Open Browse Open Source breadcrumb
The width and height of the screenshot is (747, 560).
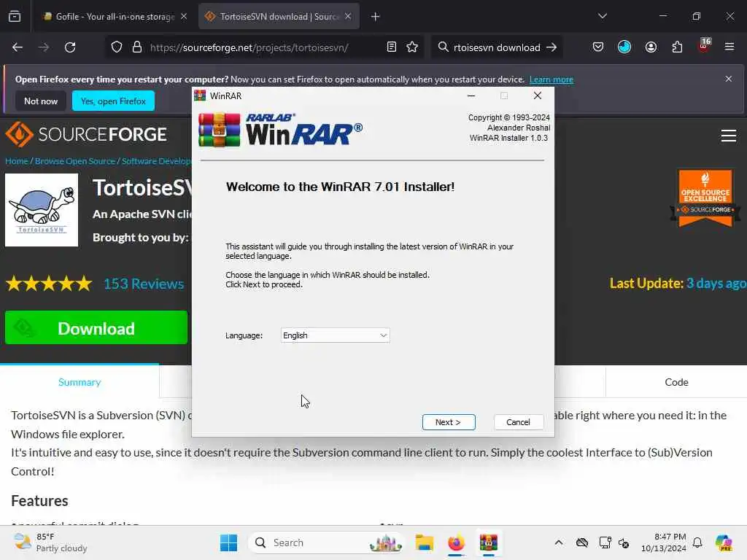coord(75,161)
